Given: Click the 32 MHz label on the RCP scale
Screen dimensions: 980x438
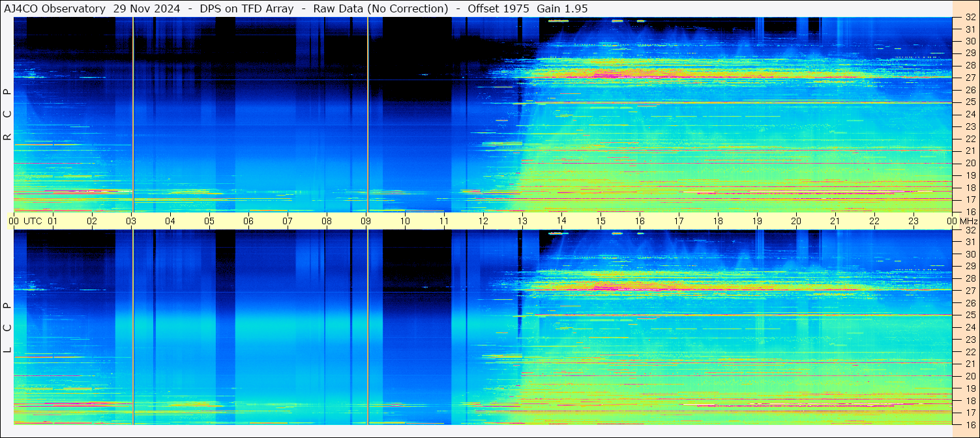Looking at the screenshot, I should [970, 18].
